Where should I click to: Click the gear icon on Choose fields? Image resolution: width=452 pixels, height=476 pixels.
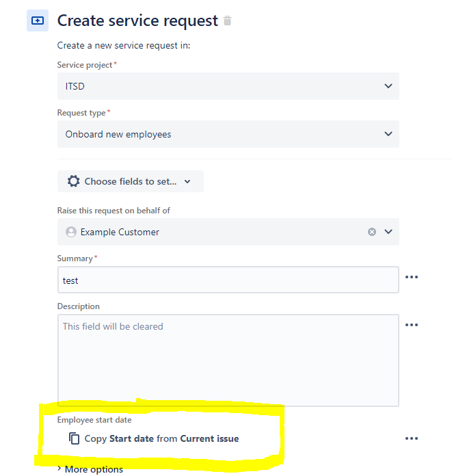[x=73, y=181]
